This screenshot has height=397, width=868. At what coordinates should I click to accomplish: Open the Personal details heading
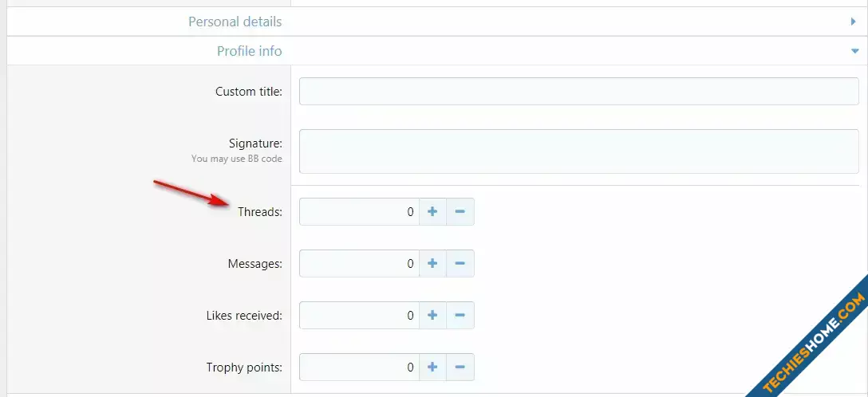tap(235, 22)
